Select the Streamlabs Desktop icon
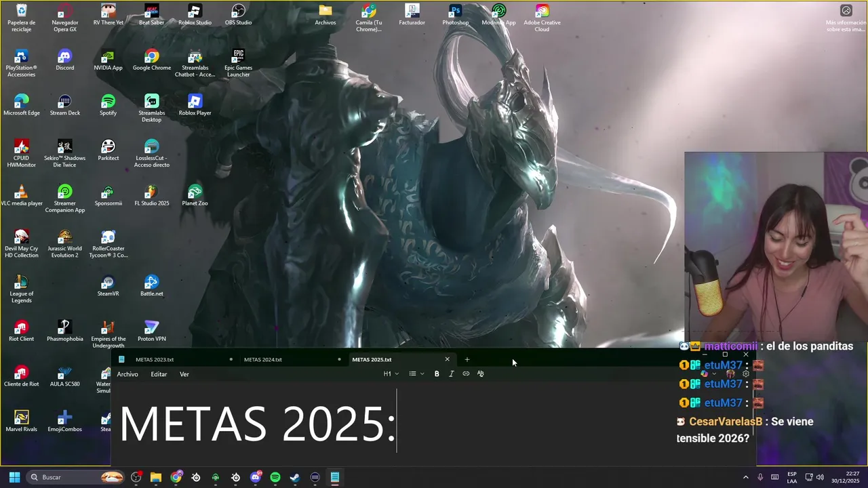 [x=151, y=108]
